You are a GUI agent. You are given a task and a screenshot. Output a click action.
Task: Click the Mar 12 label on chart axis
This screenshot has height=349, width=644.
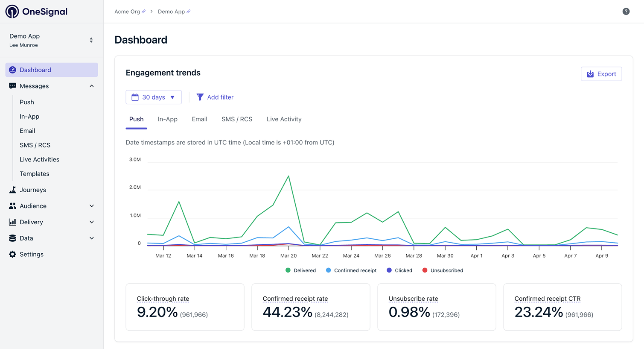(x=163, y=256)
